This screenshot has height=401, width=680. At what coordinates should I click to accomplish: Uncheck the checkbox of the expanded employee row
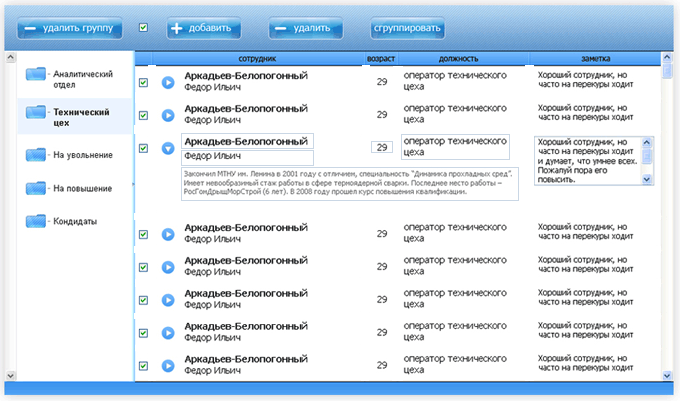[x=143, y=148]
